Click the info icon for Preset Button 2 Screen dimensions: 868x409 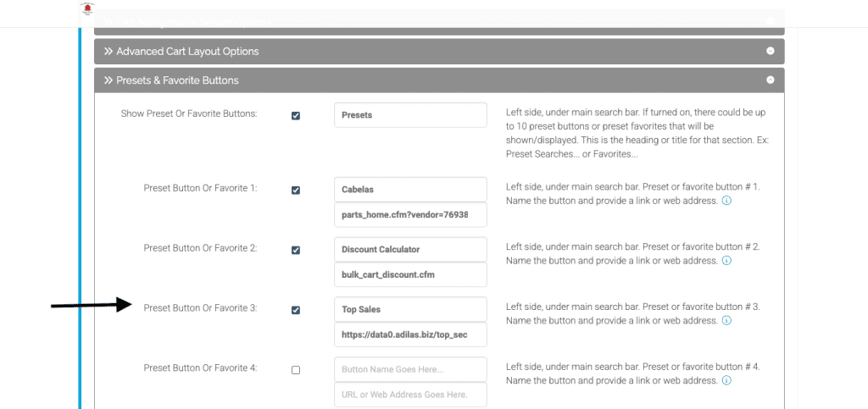coord(726,261)
